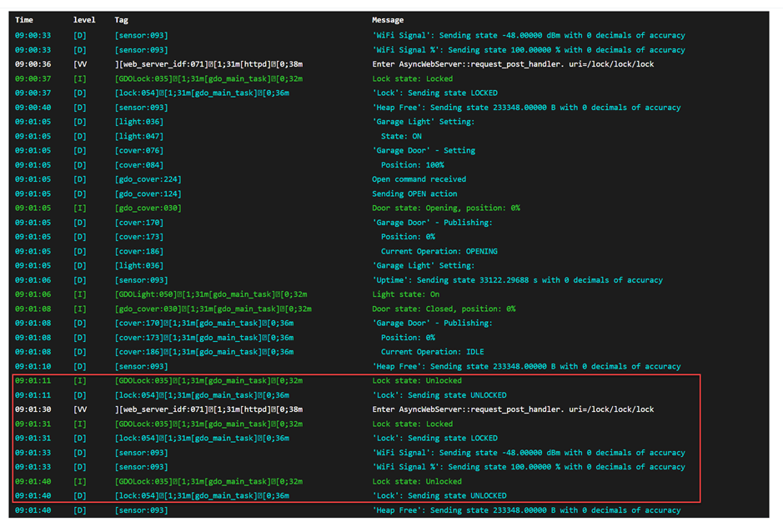Screen dimensions: 783x532
Task: Click the 'Heap Free' message at 09:01:40
Action: point(526,510)
